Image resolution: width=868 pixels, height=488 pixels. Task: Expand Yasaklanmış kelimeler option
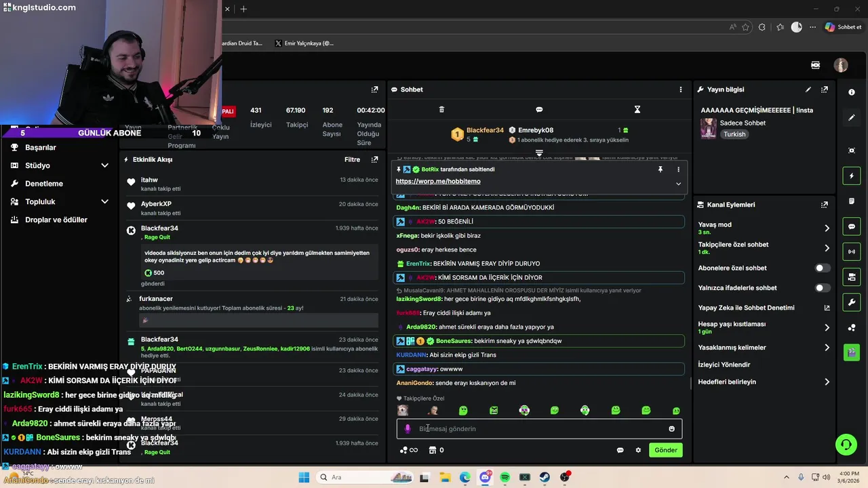pyautogui.click(x=827, y=348)
